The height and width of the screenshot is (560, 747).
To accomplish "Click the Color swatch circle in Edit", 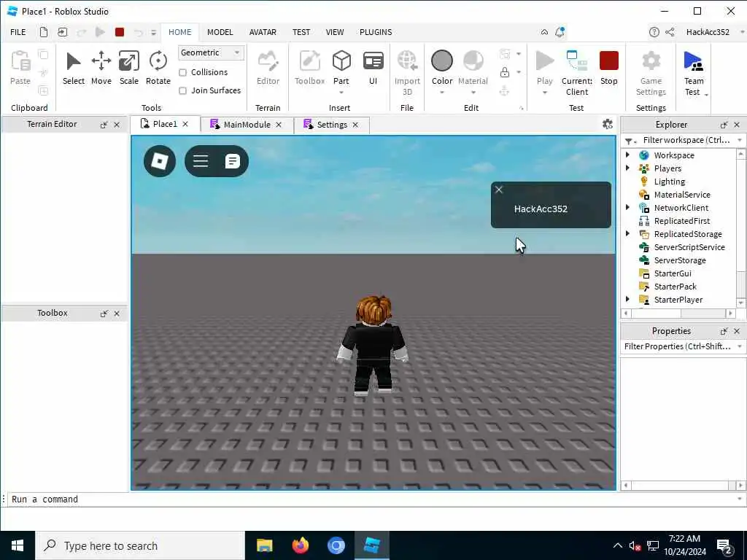I will point(441,61).
